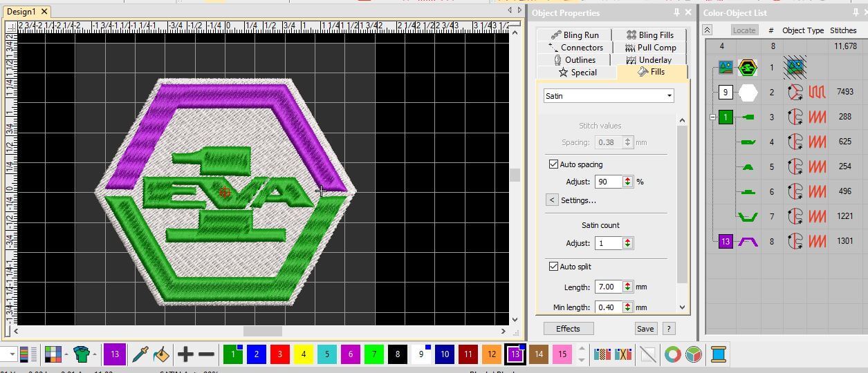The image size is (868, 373).
Task: Switch to the Bling Fills tab
Action: pyautogui.click(x=649, y=35)
